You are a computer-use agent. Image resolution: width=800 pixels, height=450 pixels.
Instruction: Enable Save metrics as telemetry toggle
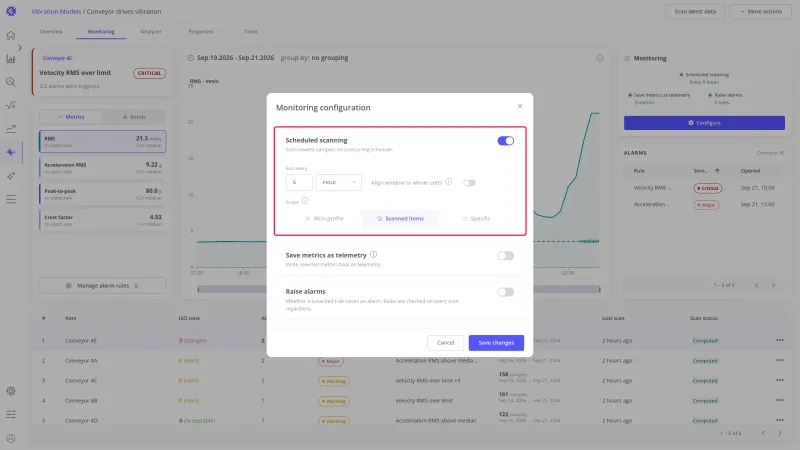point(506,256)
